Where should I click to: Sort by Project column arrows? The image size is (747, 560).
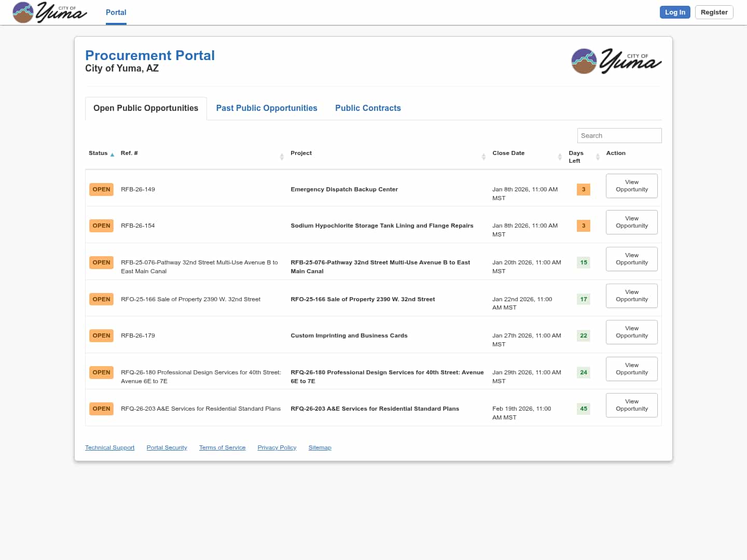pyautogui.click(x=483, y=157)
